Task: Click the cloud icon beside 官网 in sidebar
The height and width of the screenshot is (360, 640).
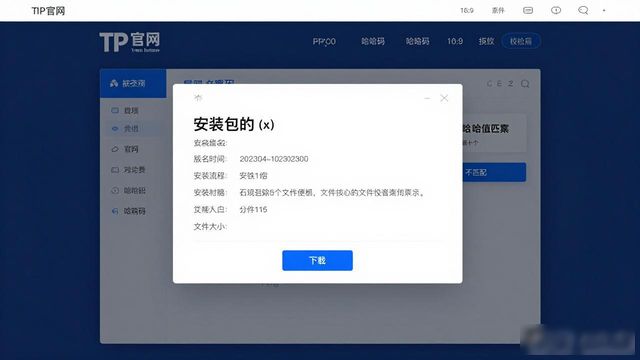Action: pyautogui.click(x=115, y=149)
